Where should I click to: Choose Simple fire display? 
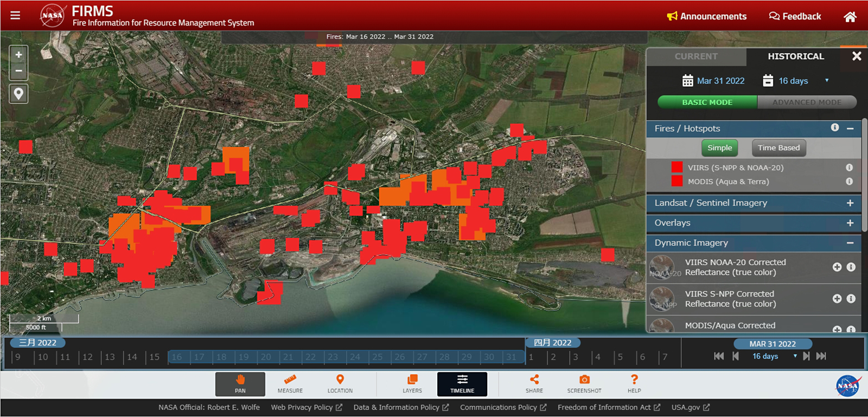point(719,147)
